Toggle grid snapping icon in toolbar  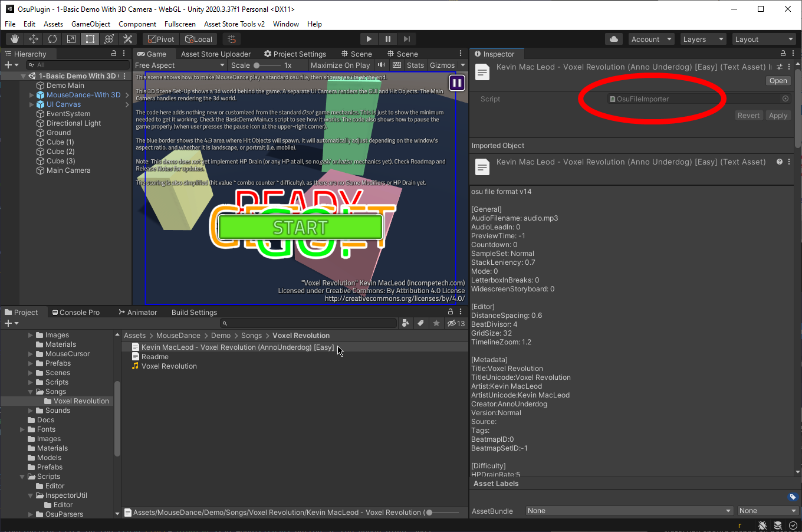[232, 39]
